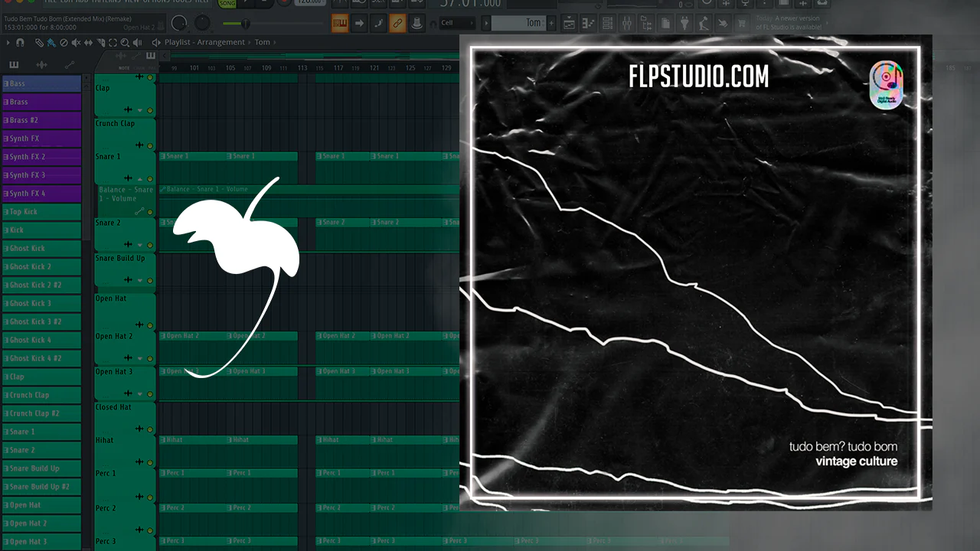
Task: Expand the Clap track arrow
Action: tap(139, 110)
